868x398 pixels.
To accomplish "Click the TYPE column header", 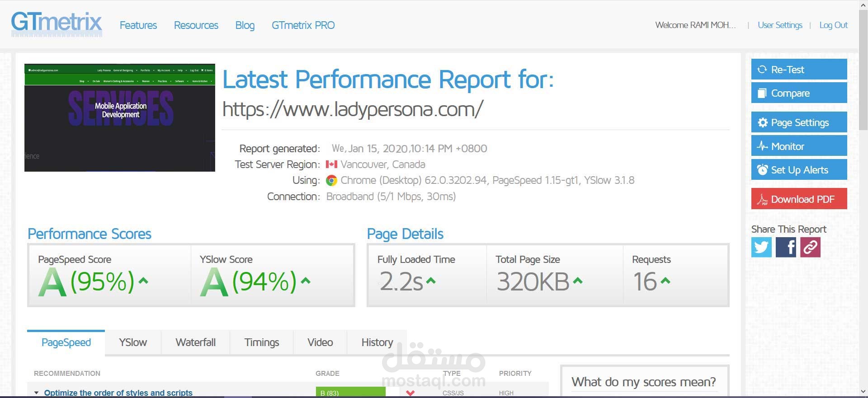I will point(452,373).
